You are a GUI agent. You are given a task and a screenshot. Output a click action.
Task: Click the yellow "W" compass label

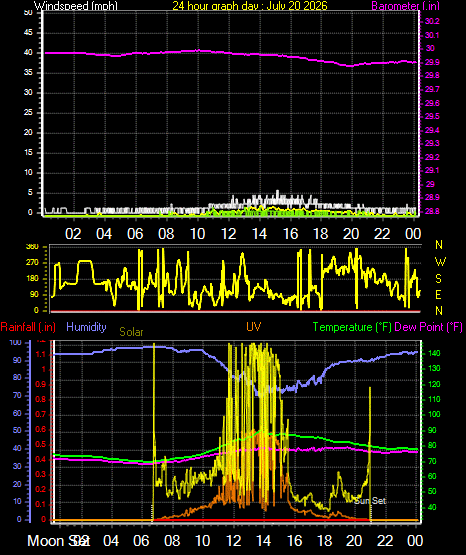[x=440, y=262]
